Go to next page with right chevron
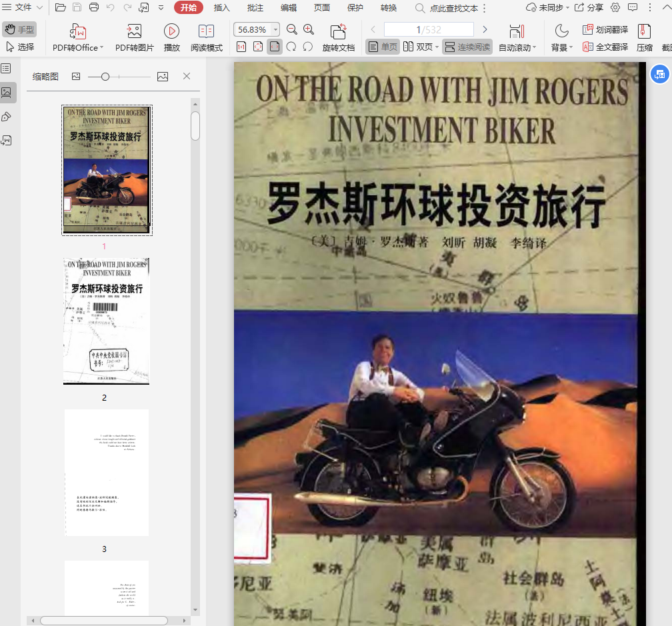Viewport: 672px width, 626px height. tap(485, 29)
